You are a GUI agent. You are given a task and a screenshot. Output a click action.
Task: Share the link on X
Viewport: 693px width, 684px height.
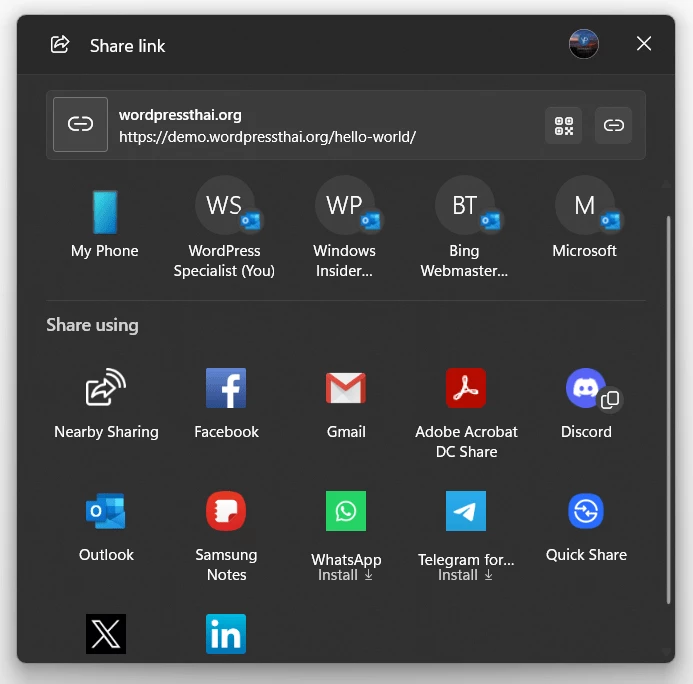click(x=106, y=634)
